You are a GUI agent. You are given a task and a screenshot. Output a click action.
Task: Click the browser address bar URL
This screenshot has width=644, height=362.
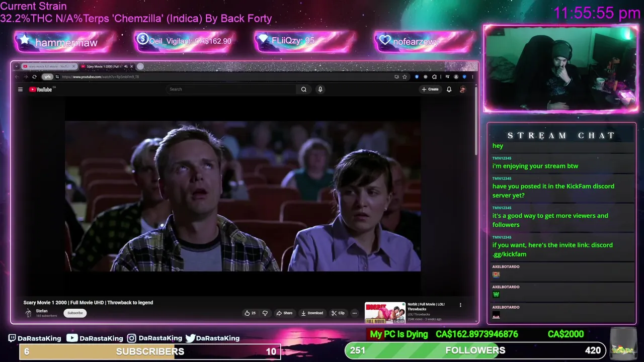[x=100, y=77]
